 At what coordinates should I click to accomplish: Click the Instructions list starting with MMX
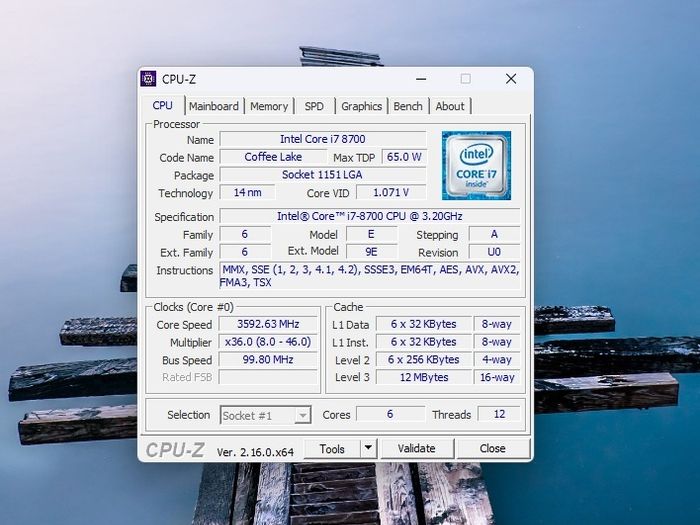(370, 276)
